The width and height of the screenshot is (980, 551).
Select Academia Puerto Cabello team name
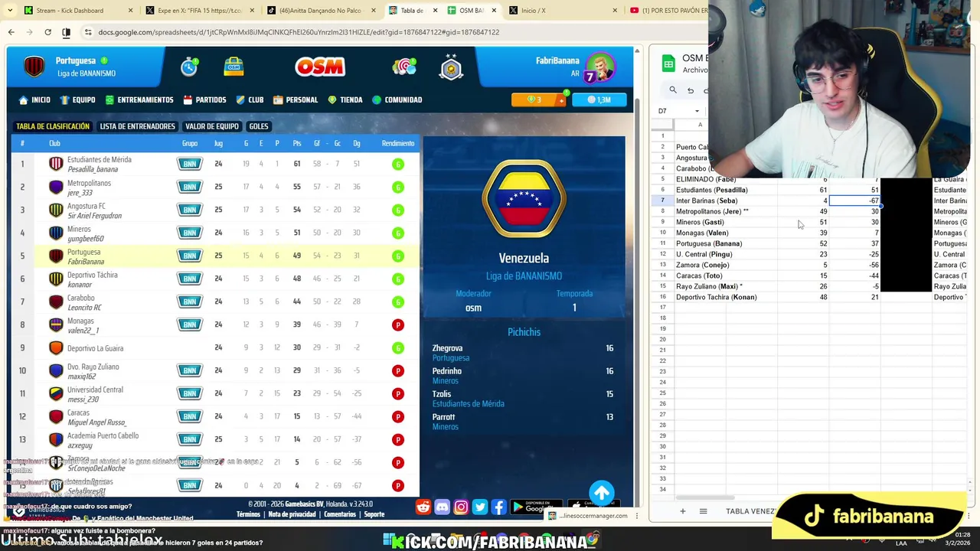point(103,435)
